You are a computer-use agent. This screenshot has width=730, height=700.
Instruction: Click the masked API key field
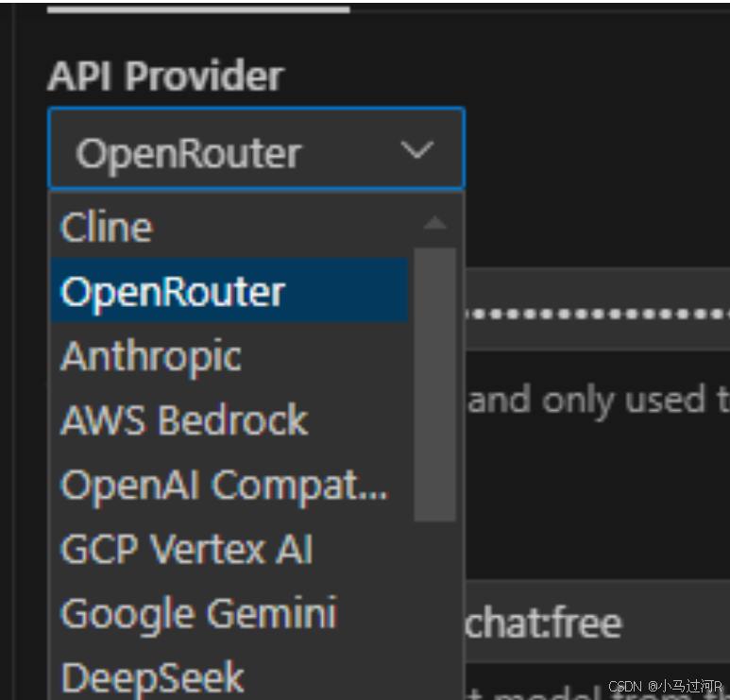[x=597, y=309]
